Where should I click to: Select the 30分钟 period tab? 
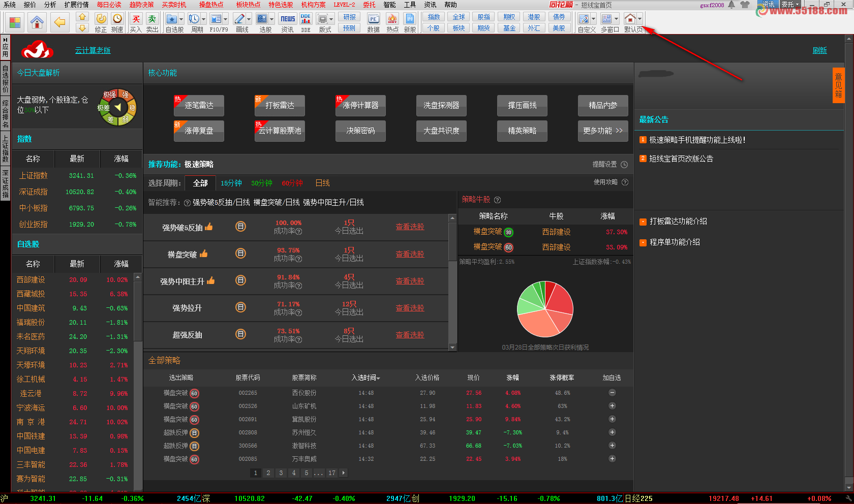[261, 183]
